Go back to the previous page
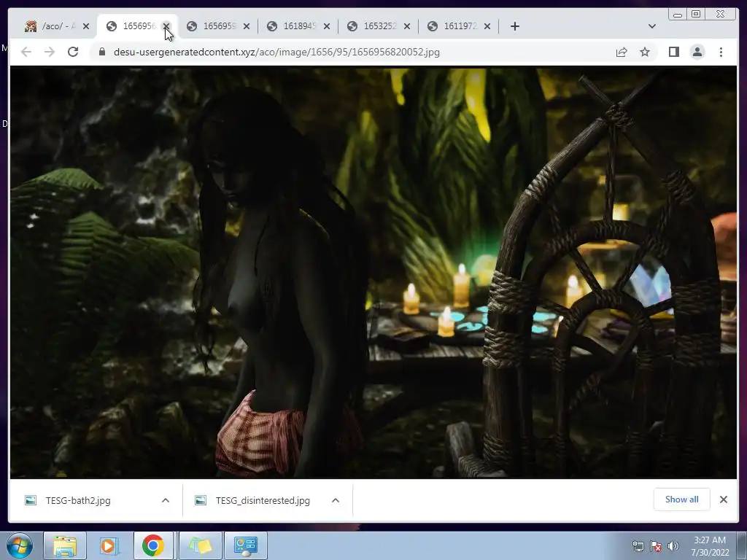Screen dimensions: 747x560 click(x=26, y=52)
